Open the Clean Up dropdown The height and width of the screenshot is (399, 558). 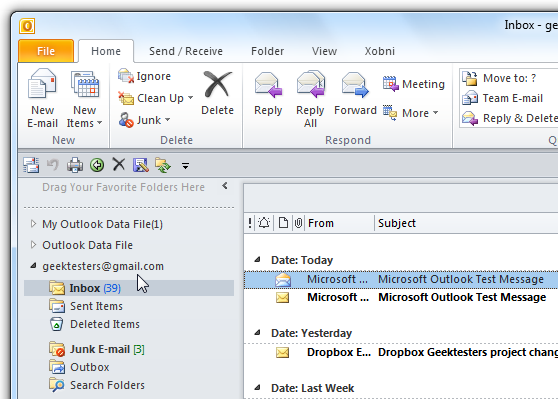coord(156,98)
